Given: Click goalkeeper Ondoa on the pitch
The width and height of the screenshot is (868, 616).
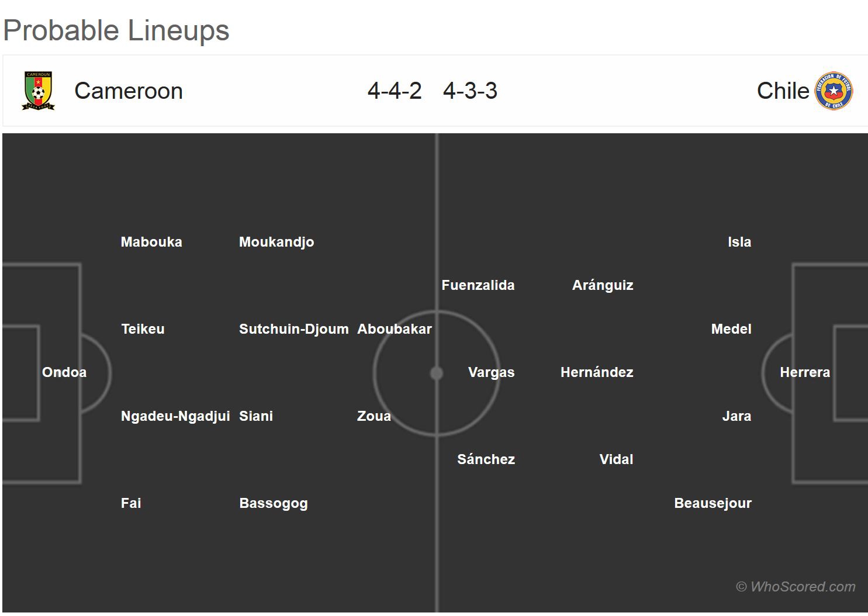Looking at the screenshot, I should coord(64,372).
